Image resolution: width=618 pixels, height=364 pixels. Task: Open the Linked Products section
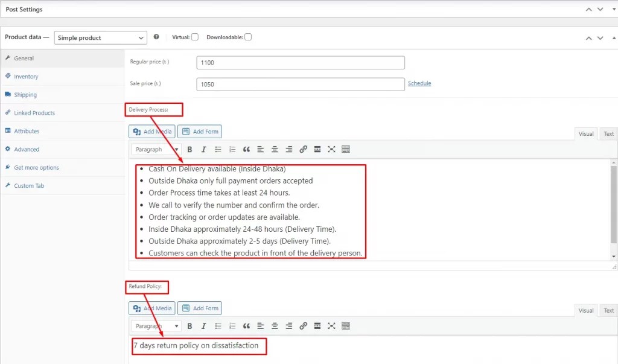point(36,113)
